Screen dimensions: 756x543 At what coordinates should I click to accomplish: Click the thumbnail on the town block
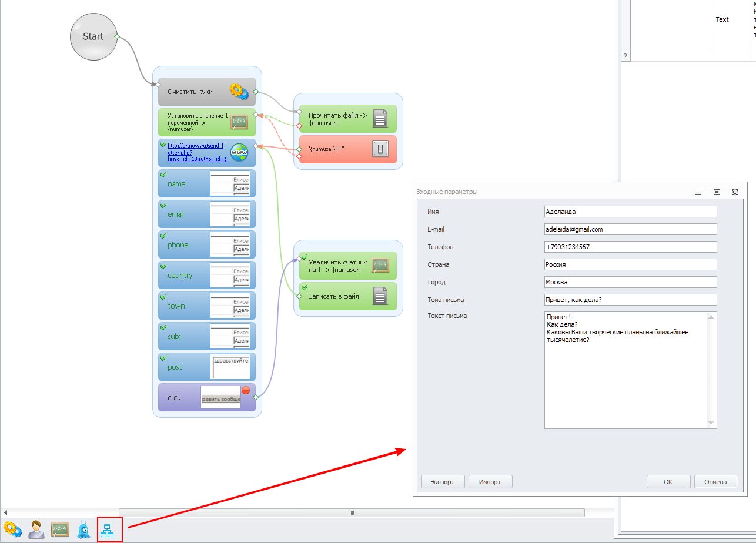pyautogui.click(x=230, y=306)
